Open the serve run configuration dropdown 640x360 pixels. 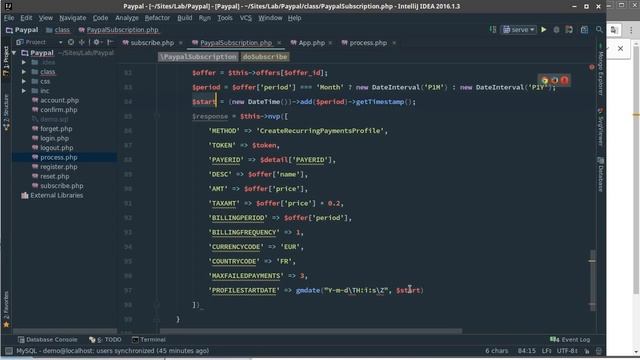click(x=519, y=30)
